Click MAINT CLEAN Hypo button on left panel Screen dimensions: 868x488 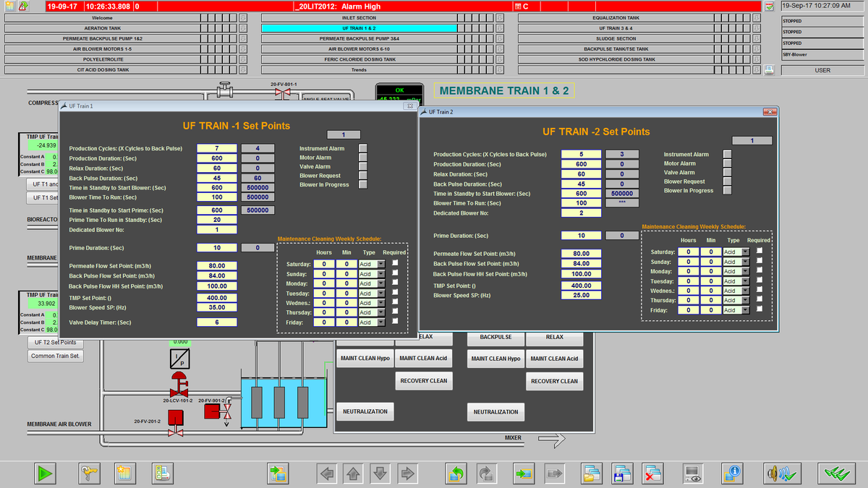point(365,358)
